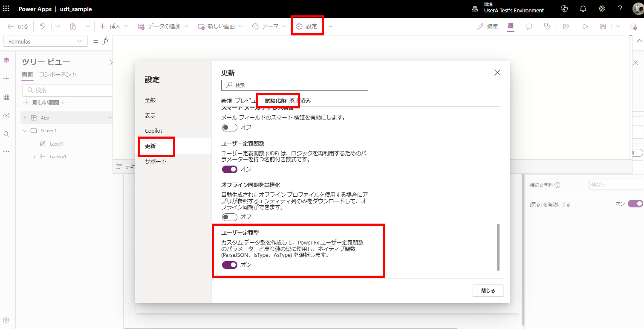Screen dimensions: 644x329
Task: Disable the ユーザー定義型 toggle
Action: [x=230, y=265]
